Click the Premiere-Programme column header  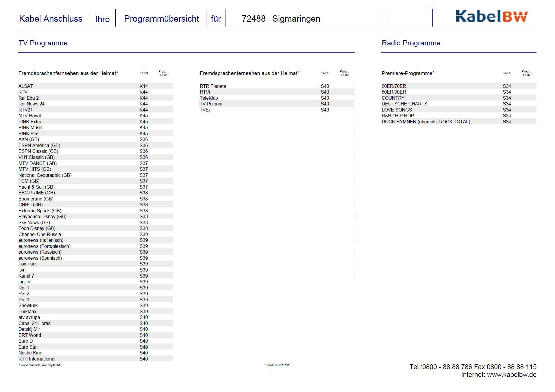click(x=408, y=73)
